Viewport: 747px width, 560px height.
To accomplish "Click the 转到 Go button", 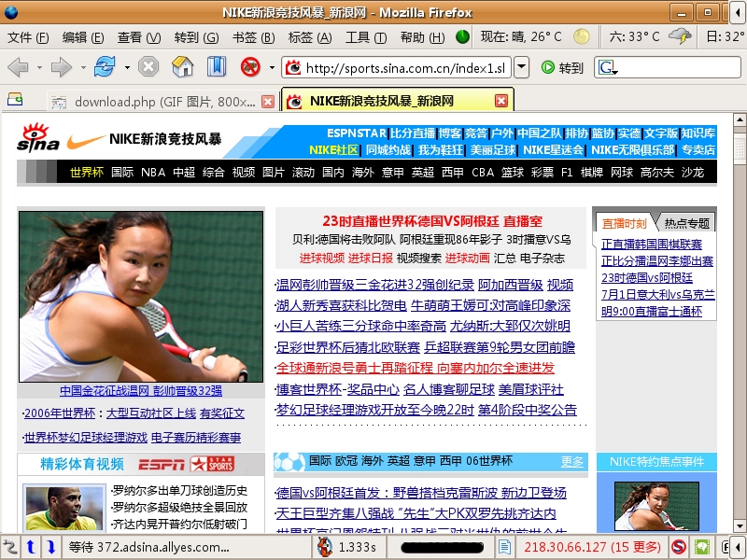I will click(x=562, y=67).
